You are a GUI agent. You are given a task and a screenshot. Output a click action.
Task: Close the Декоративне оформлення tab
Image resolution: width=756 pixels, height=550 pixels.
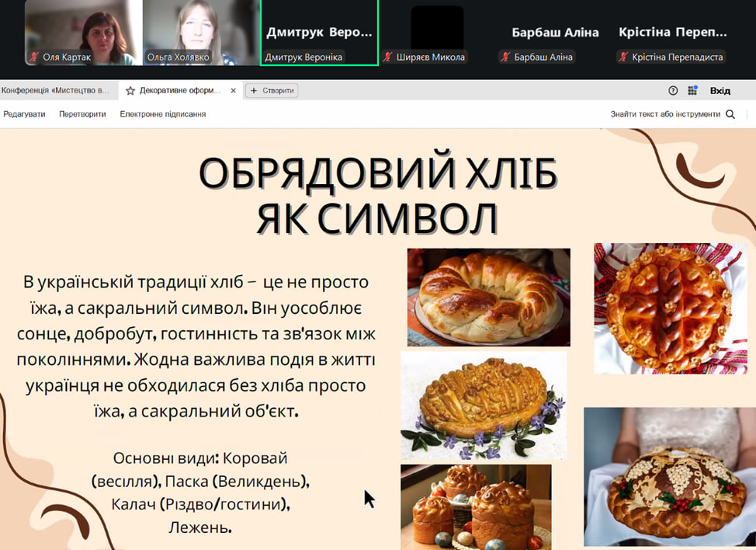click(234, 91)
